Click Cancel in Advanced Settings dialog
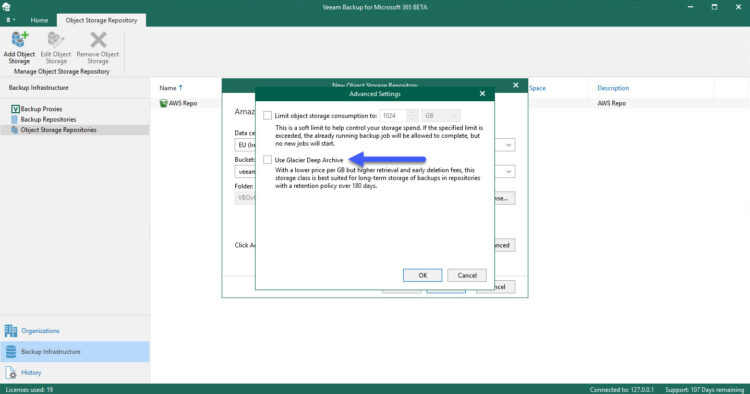 pos(467,275)
